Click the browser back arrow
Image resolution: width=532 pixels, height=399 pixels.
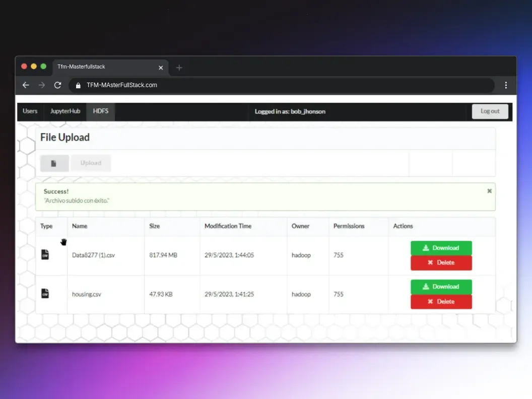(26, 85)
